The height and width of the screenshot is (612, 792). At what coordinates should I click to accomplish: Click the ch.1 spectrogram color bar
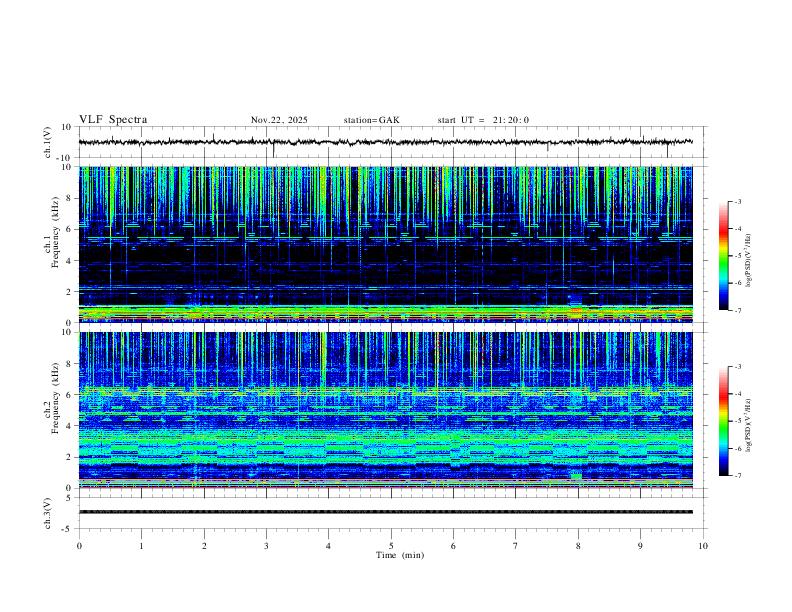click(723, 256)
